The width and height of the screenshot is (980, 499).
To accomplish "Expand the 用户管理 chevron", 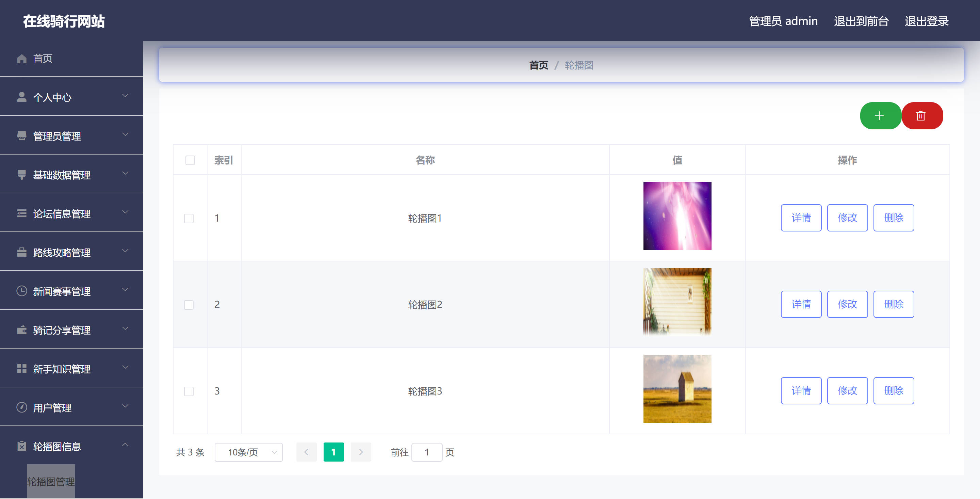I will pos(125,406).
